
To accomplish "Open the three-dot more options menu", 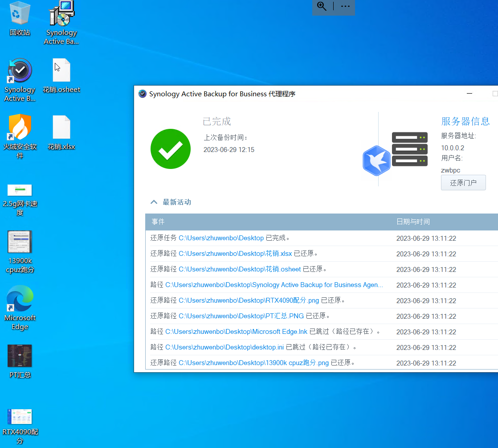I will coord(345,6).
